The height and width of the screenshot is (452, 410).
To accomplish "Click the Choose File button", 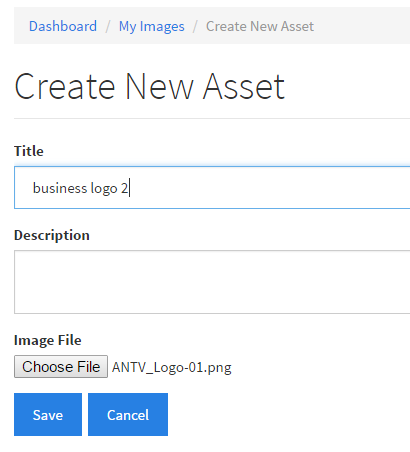I will [61, 366].
